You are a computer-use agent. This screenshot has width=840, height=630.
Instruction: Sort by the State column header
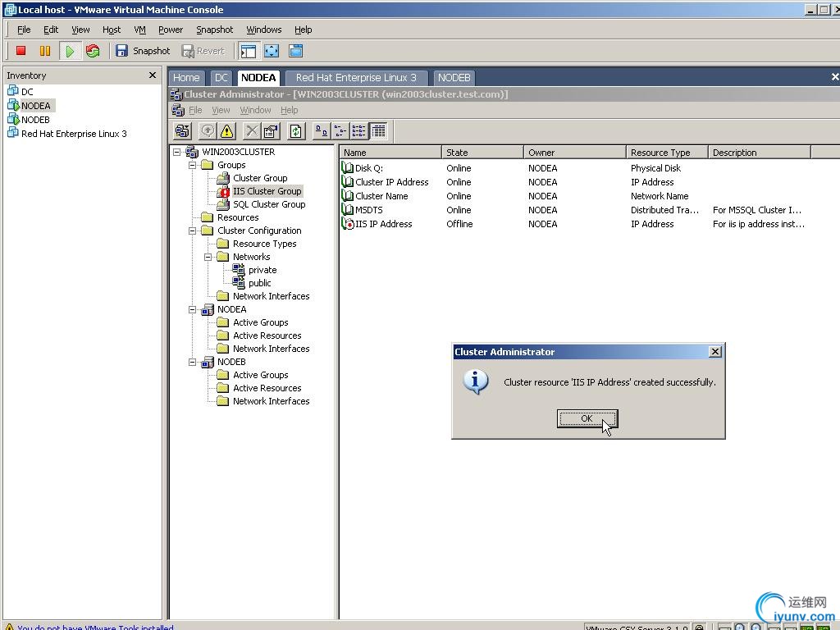click(482, 153)
